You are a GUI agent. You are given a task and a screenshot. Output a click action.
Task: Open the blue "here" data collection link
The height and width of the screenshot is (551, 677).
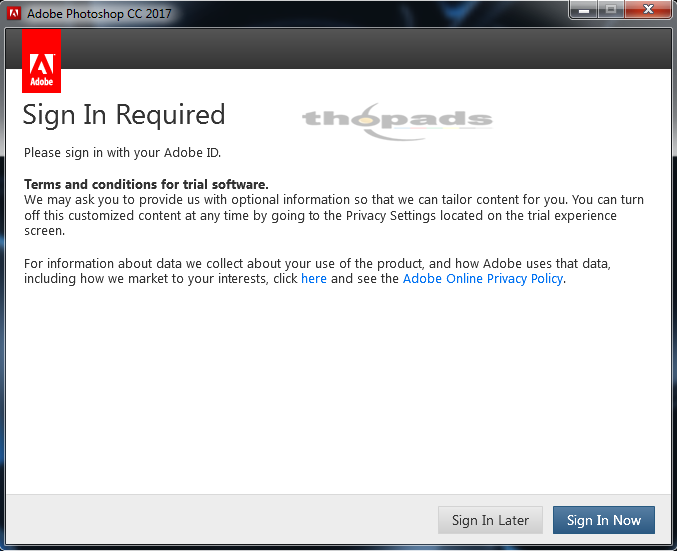(314, 279)
